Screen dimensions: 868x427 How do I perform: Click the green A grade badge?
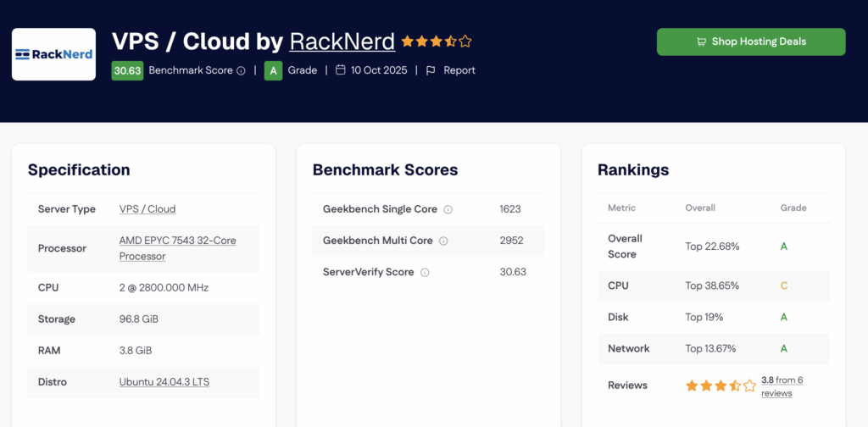(273, 70)
